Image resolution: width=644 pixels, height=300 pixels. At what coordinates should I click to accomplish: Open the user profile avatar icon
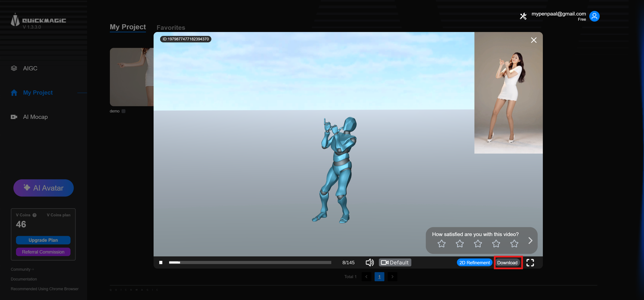point(594,16)
